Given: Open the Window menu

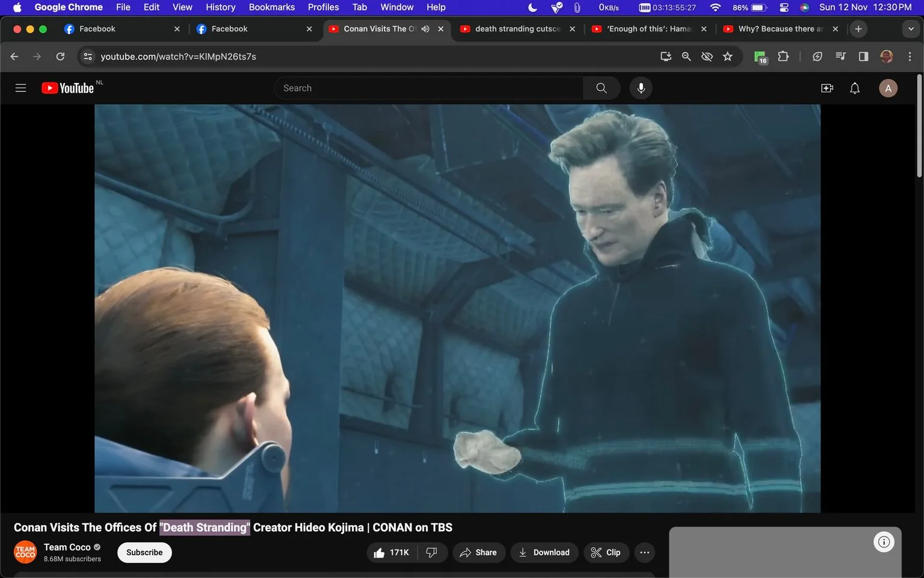Looking at the screenshot, I should 397,7.
